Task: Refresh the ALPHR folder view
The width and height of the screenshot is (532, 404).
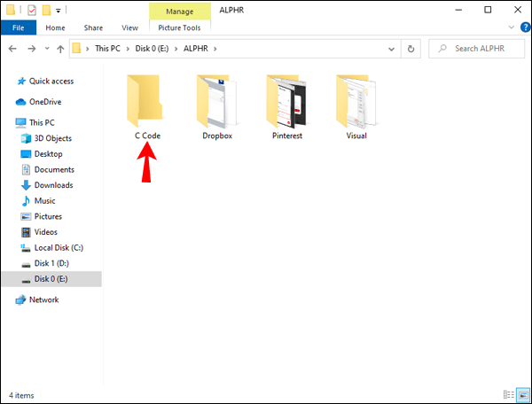Action: point(411,49)
